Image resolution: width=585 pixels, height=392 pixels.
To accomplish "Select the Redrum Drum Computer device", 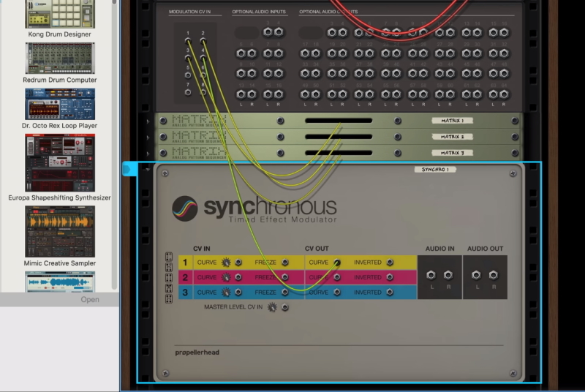I will pos(60,59).
